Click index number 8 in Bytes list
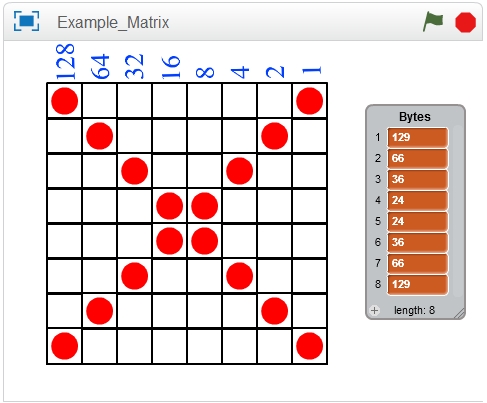 [378, 284]
